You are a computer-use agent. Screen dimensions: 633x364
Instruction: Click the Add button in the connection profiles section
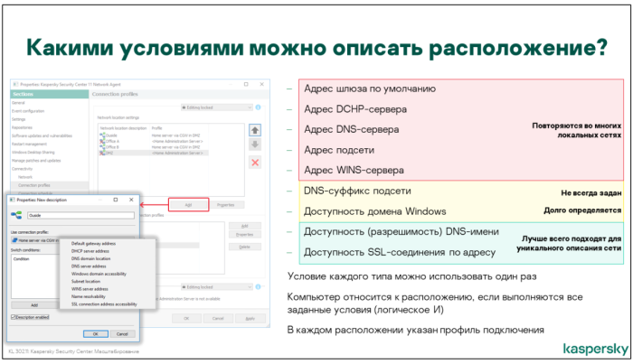(x=245, y=226)
